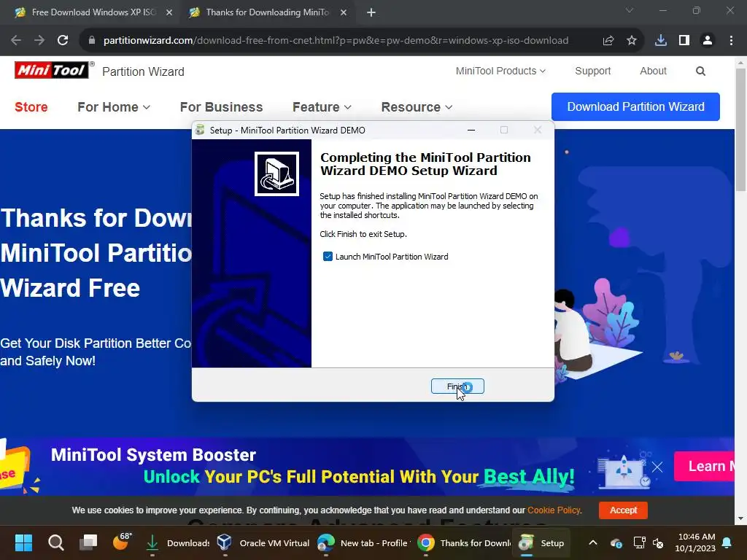Uncheck Launch MiniTool Partition Wizard checkbox
The width and height of the screenshot is (747, 560).
click(x=328, y=257)
